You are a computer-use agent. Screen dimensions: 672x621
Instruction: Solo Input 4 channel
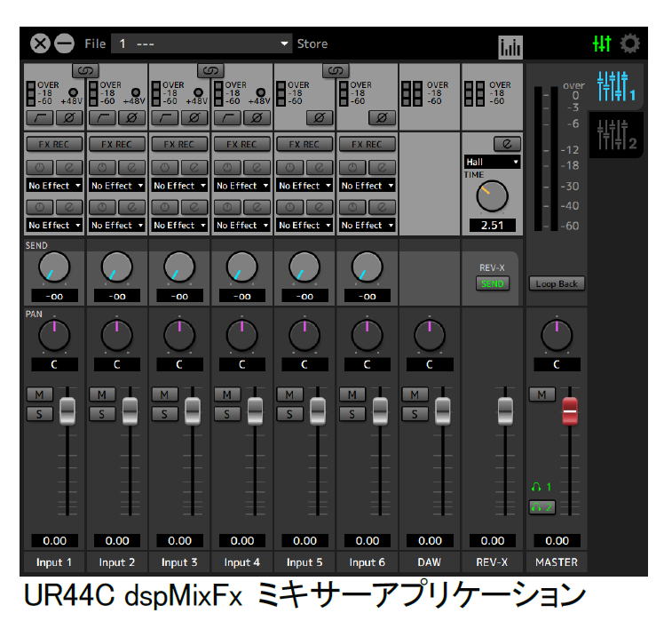(227, 414)
